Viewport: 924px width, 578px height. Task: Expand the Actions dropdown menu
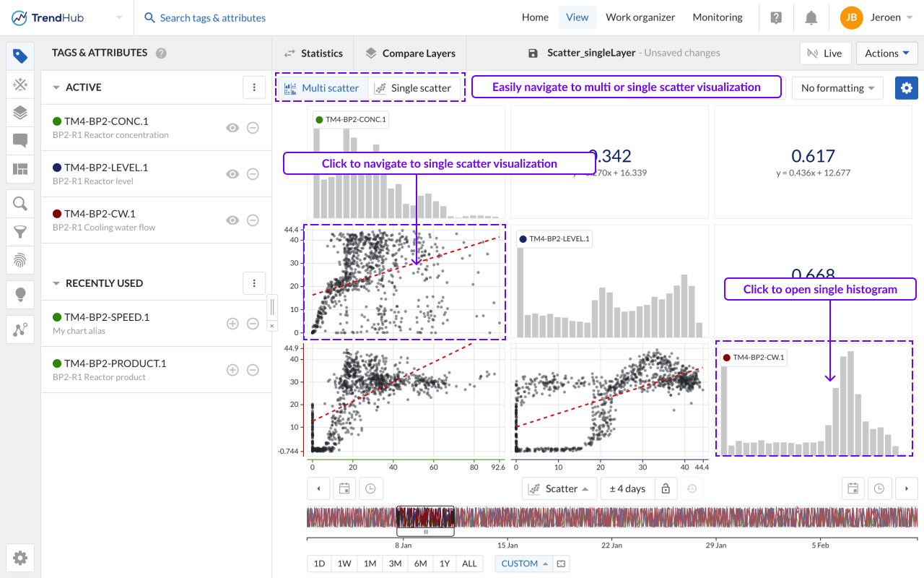(886, 53)
